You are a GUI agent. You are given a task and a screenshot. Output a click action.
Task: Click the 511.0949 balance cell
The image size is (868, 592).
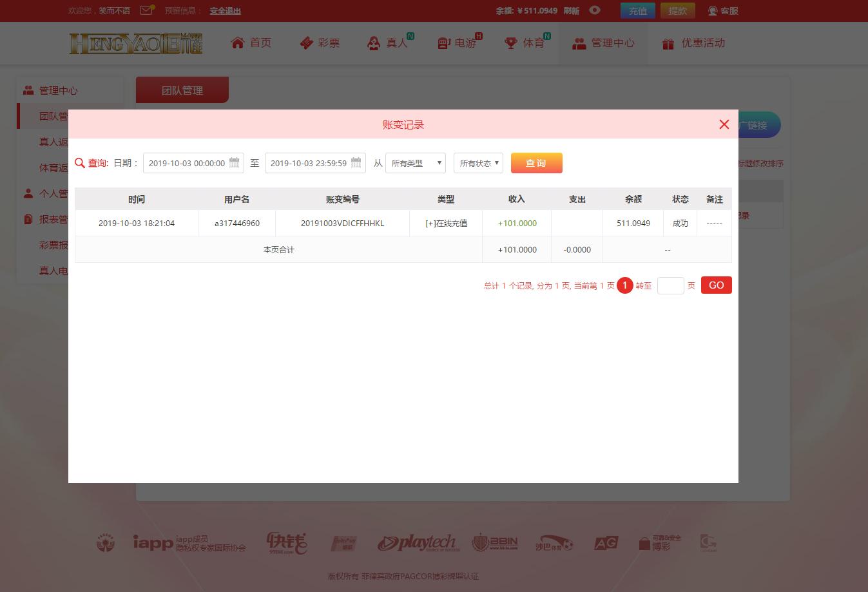coord(633,223)
